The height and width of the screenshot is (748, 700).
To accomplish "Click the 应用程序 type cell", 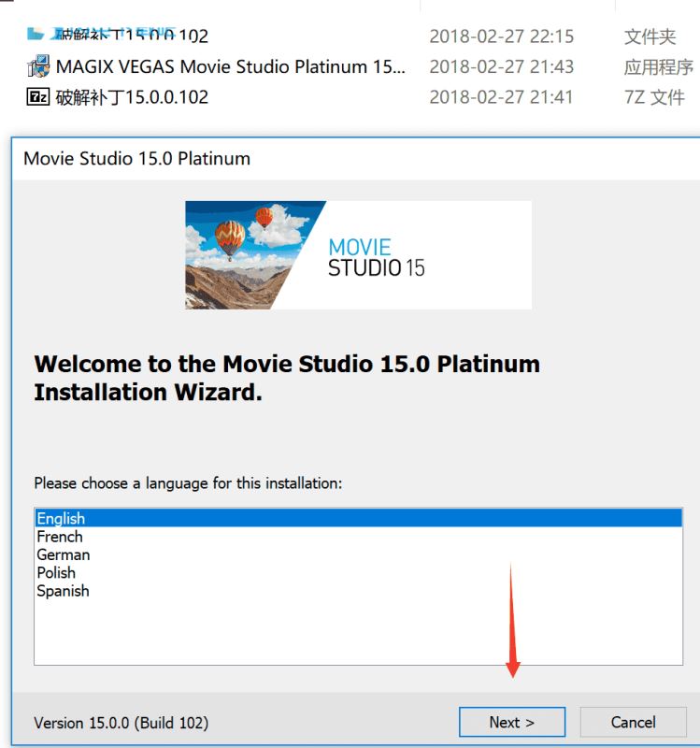I will tap(659, 66).
